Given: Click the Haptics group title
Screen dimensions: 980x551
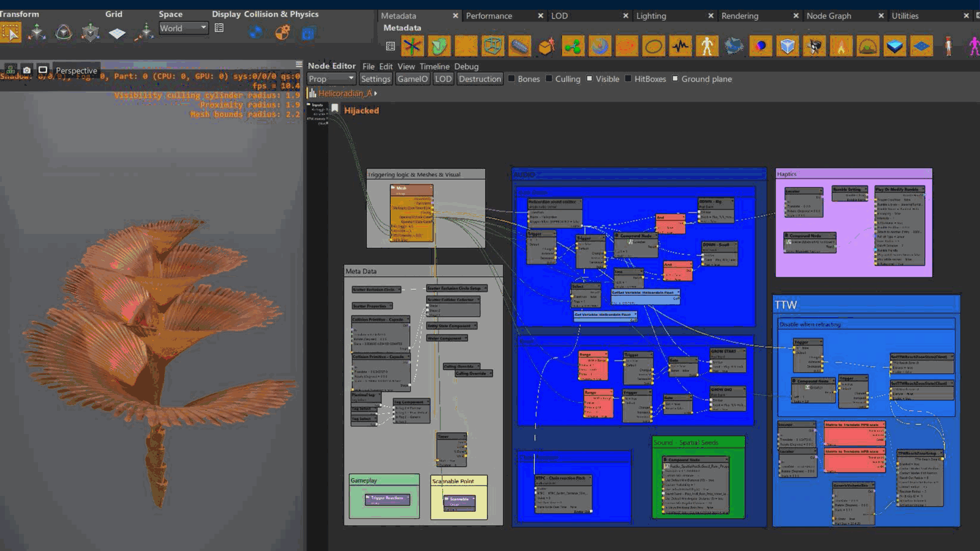Looking at the screenshot, I should pos(786,174).
